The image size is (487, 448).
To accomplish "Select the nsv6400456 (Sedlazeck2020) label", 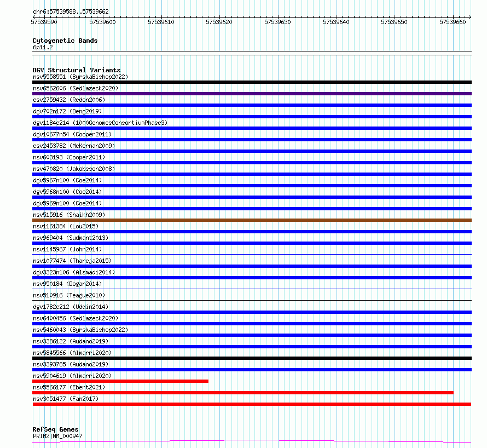I will coord(76,318).
